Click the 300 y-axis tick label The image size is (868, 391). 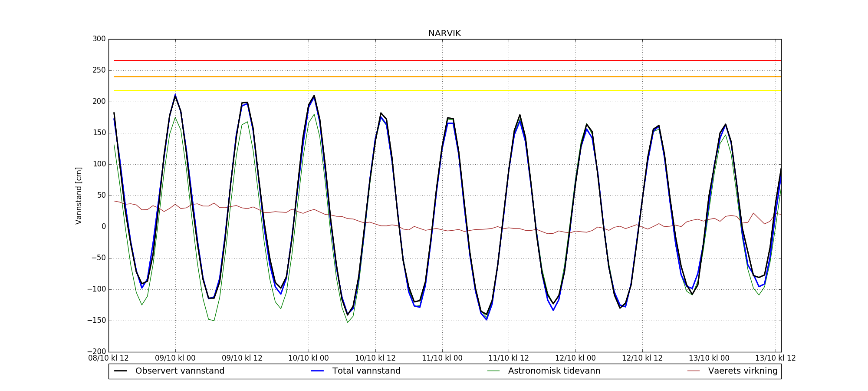point(99,39)
